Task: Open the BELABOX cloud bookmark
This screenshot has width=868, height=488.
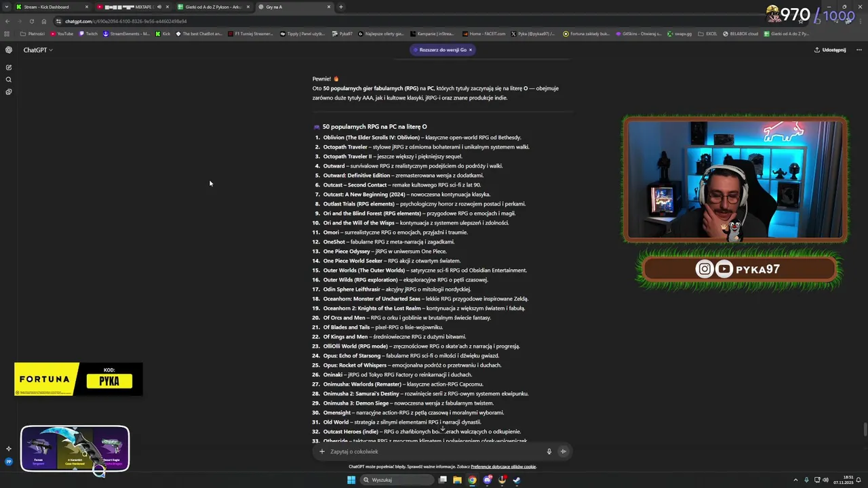Action: [x=741, y=33]
